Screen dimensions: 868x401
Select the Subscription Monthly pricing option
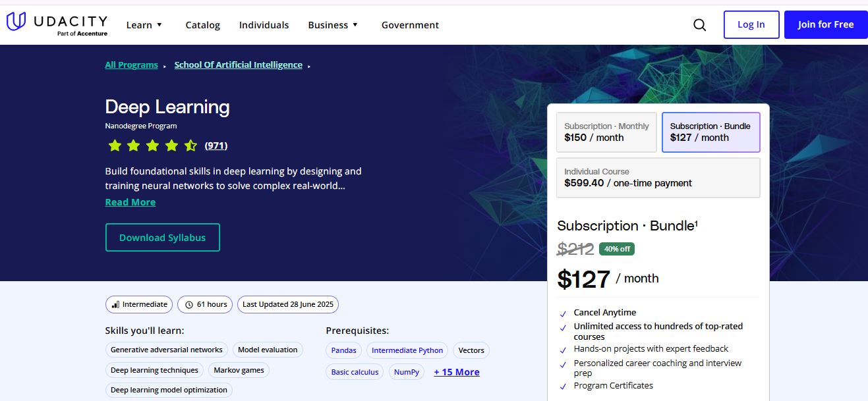pos(606,132)
